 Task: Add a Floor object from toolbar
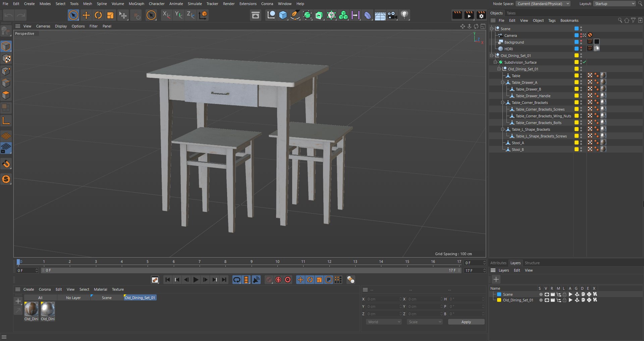pyautogui.click(x=380, y=15)
